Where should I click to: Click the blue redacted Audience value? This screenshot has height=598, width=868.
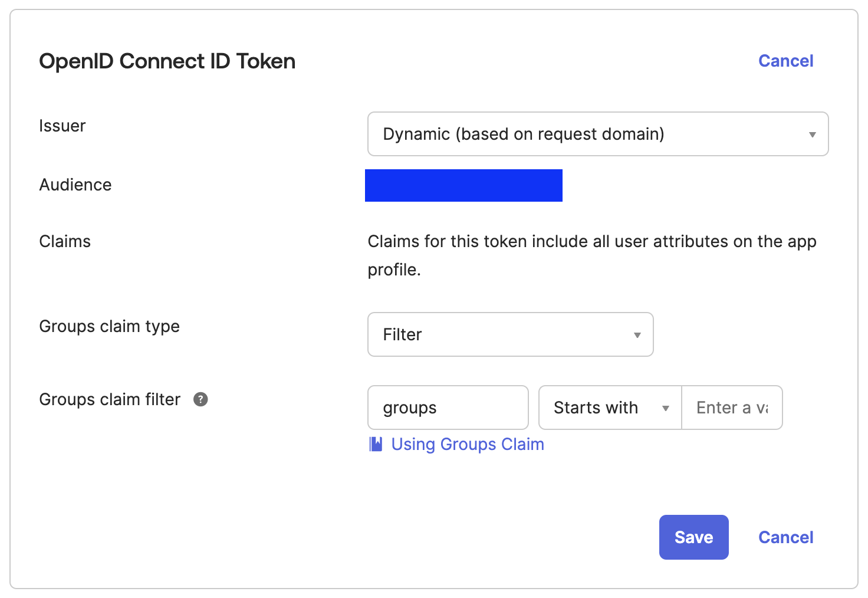click(x=463, y=185)
